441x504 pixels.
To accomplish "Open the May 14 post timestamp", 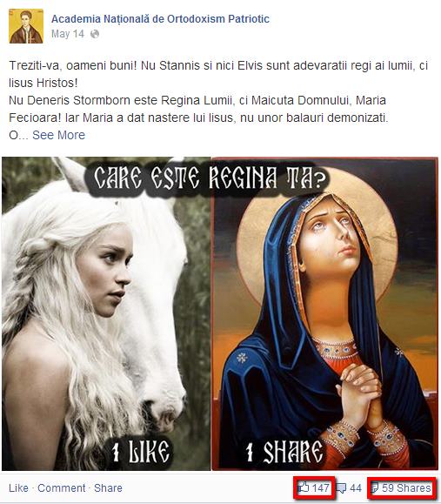I will pyautogui.click(x=68, y=34).
